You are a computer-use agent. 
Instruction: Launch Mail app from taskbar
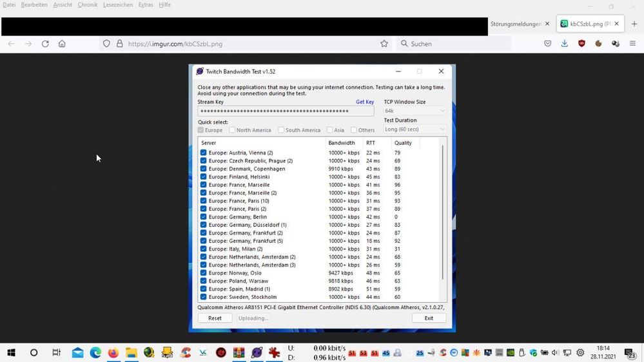(x=77, y=352)
